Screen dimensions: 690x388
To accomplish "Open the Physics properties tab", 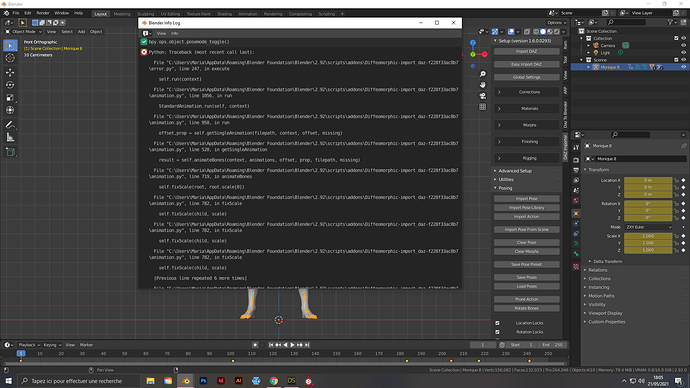I will coord(576,223).
